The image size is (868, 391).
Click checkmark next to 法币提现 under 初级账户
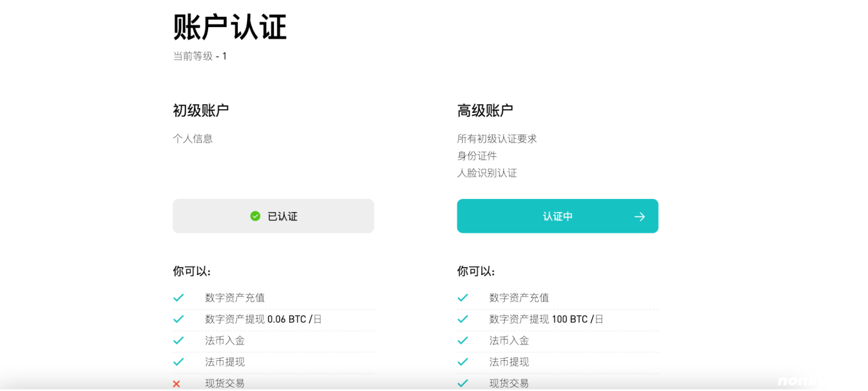[179, 362]
